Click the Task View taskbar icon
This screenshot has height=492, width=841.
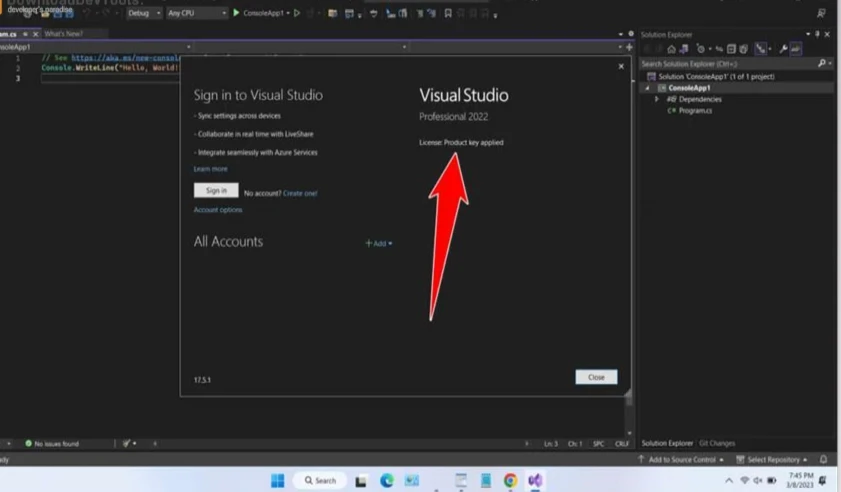(361, 481)
